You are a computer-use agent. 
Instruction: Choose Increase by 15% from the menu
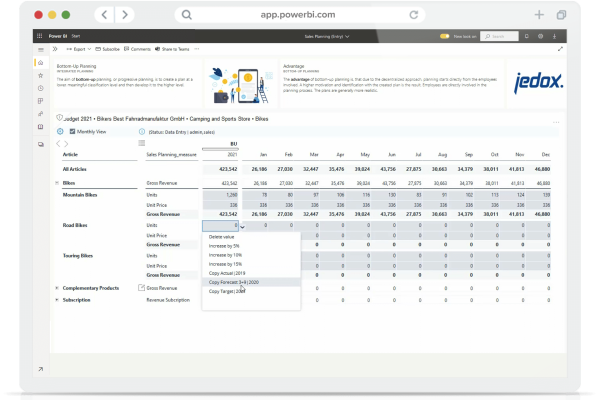click(251, 264)
